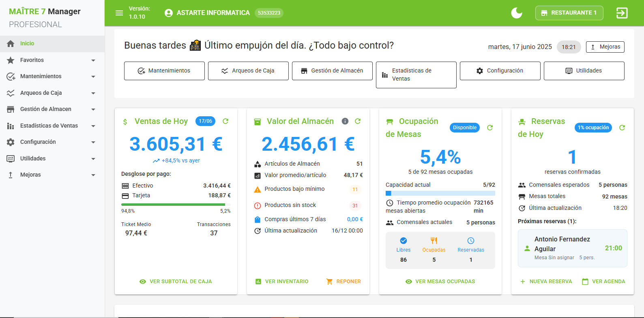This screenshot has width=644, height=318.
Task: Show Ver Mesas Ocupadas eye link
Action: click(440, 282)
